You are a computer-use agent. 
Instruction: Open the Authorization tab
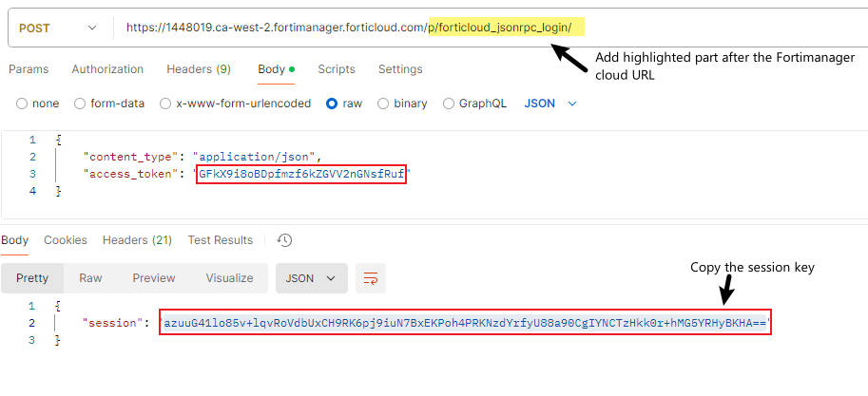(x=107, y=69)
